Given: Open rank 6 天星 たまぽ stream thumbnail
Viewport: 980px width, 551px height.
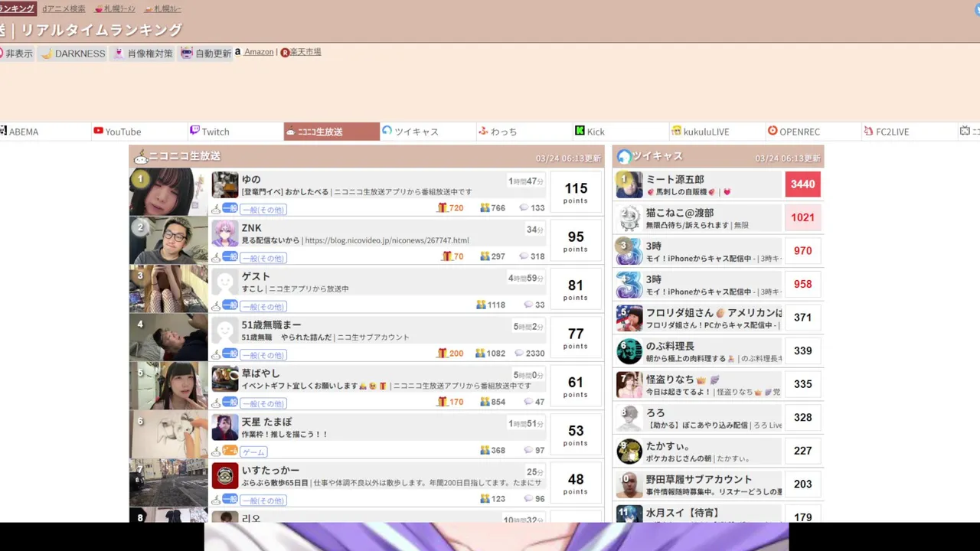Looking at the screenshot, I should coord(168,435).
